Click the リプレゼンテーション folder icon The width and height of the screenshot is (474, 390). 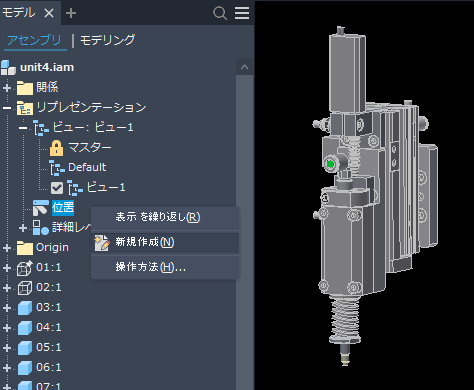(x=25, y=108)
